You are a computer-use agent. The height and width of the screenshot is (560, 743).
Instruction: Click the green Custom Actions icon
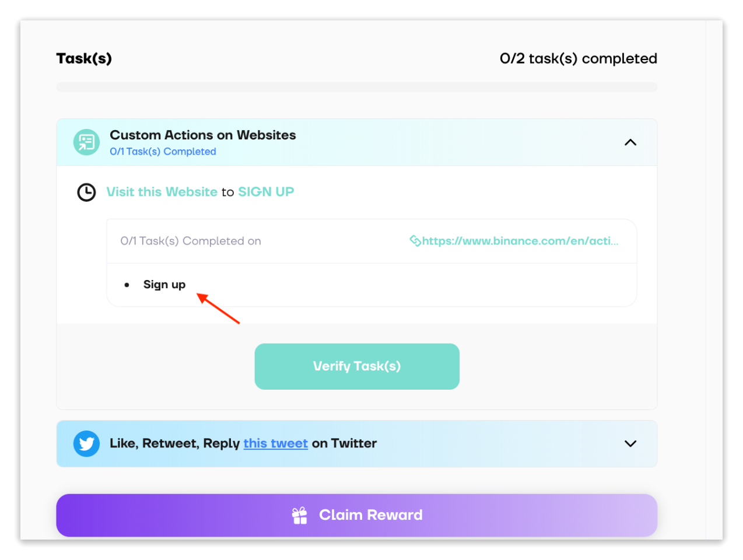(x=86, y=142)
